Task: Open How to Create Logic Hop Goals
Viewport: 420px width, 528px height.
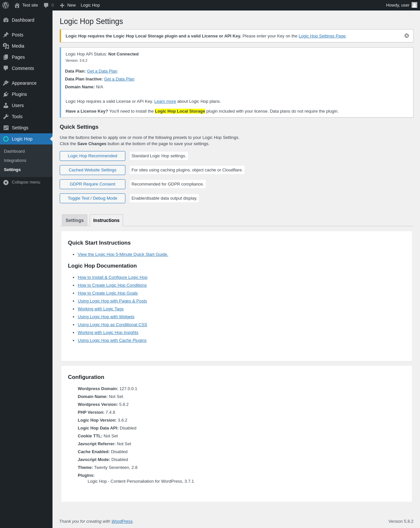Action: pos(108,293)
